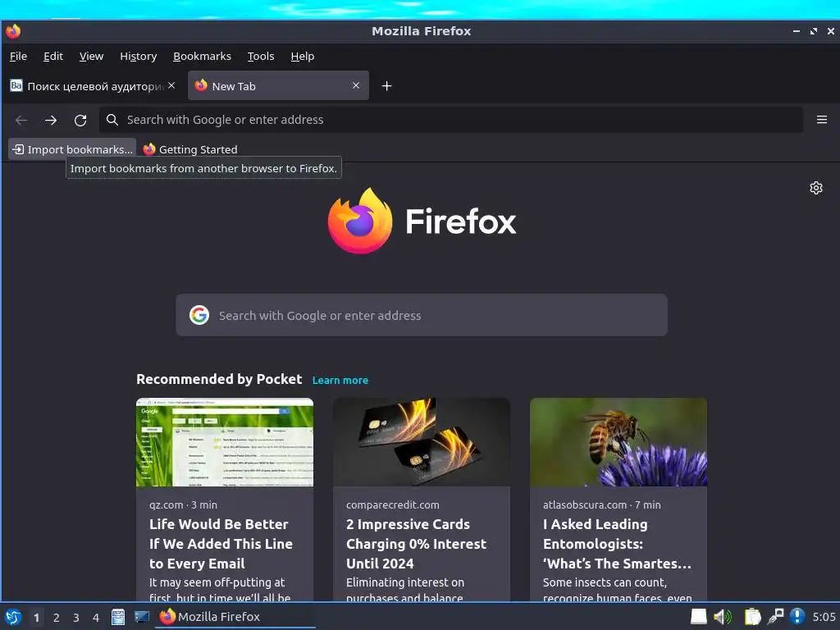The width and height of the screenshot is (840, 630).
Task: Open the Edit menu
Action: click(53, 57)
